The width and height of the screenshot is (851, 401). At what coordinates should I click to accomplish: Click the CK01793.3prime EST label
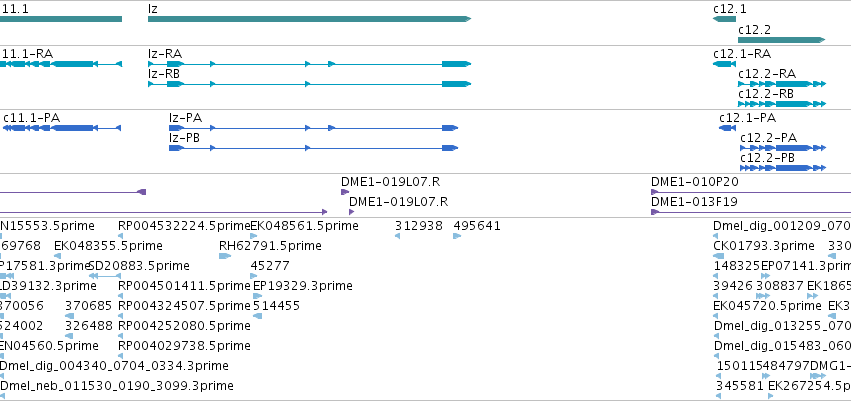(764, 246)
